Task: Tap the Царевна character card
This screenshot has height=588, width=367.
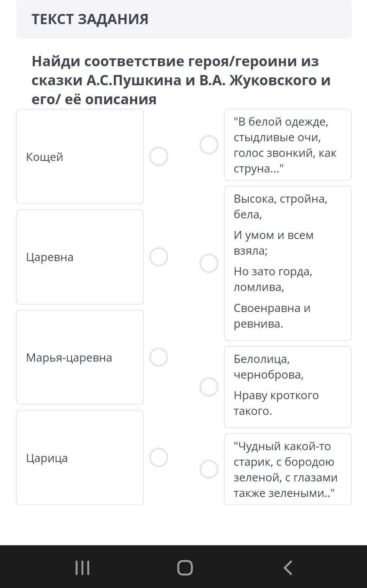Action: coord(80,257)
